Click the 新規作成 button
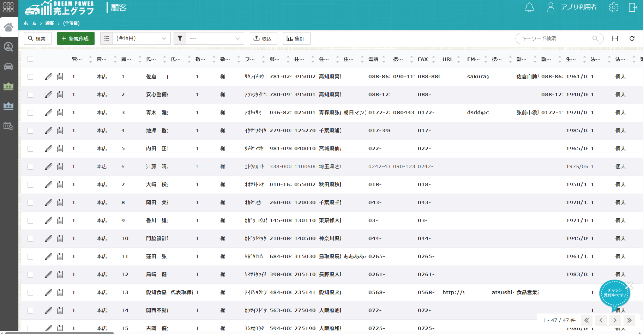Screen dimensions: 644x334 pos(76,38)
